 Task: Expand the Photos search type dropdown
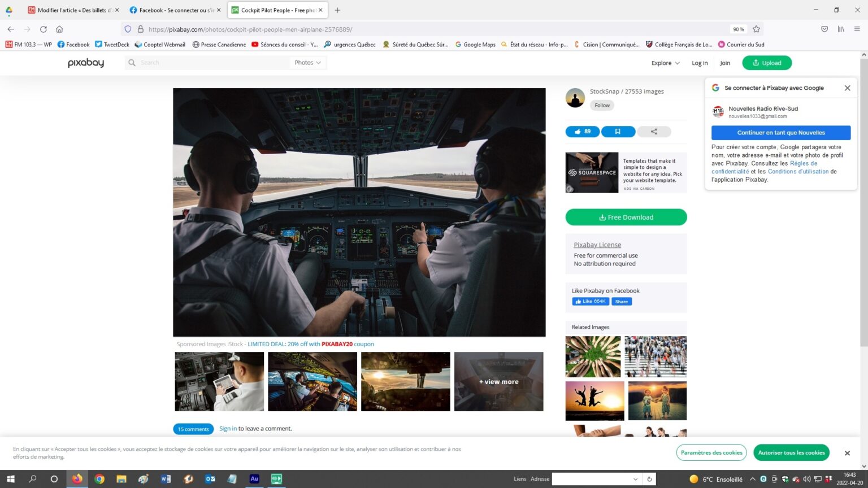pos(307,63)
